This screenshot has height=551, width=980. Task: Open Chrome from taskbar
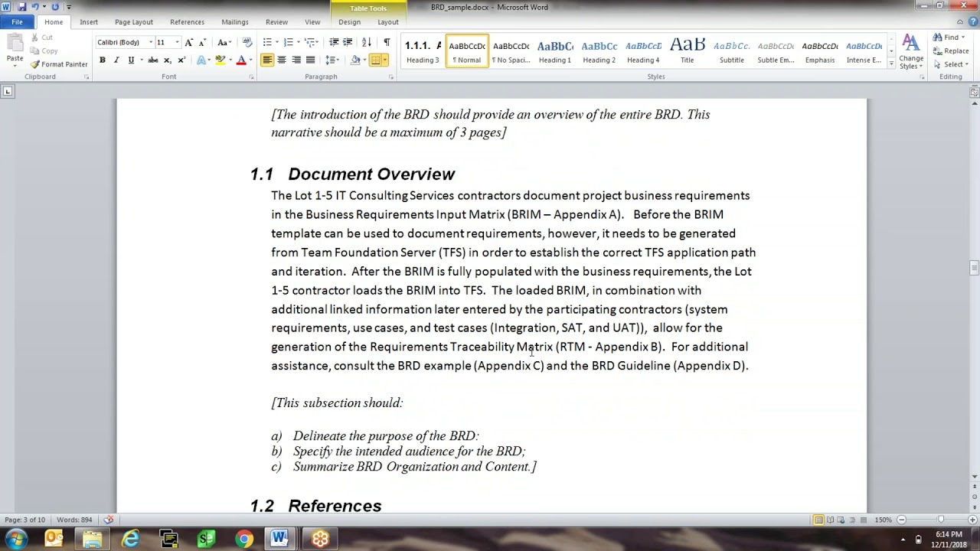click(243, 539)
